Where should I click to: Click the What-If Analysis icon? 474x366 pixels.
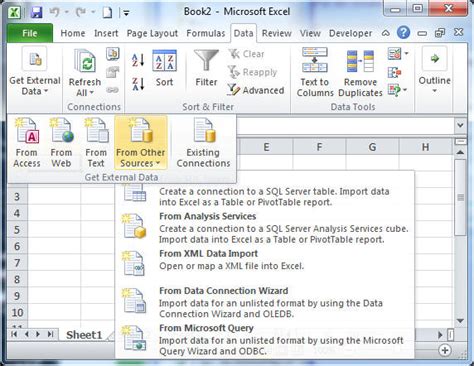(394, 90)
